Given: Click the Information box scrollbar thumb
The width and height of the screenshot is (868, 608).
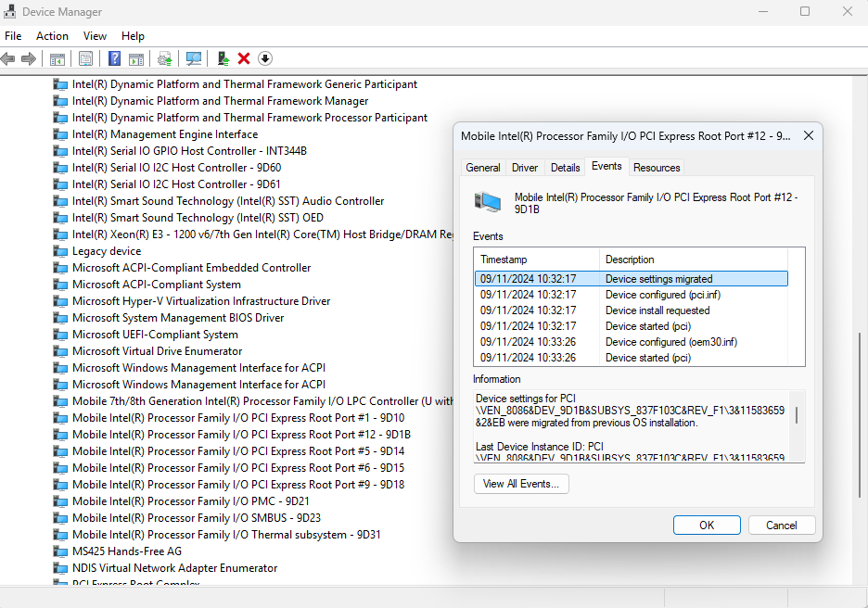Looking at the screenshot, I should [x=797, y=415].
